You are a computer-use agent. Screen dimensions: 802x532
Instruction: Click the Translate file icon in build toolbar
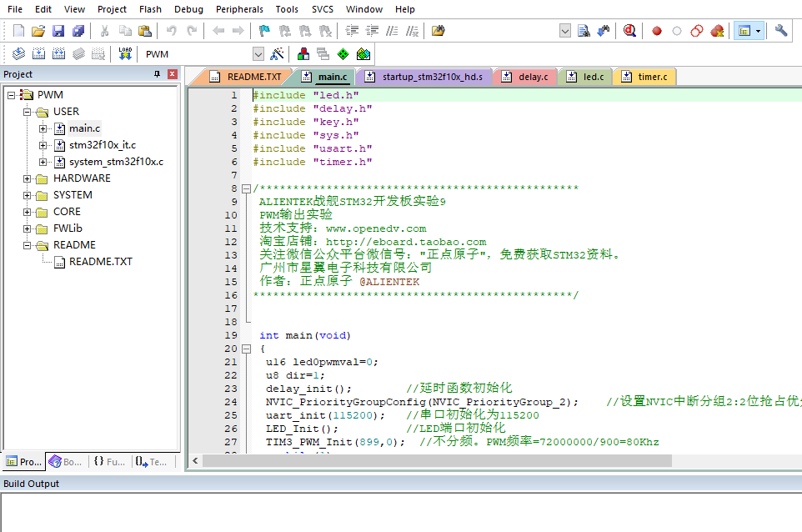coord(18,53)
